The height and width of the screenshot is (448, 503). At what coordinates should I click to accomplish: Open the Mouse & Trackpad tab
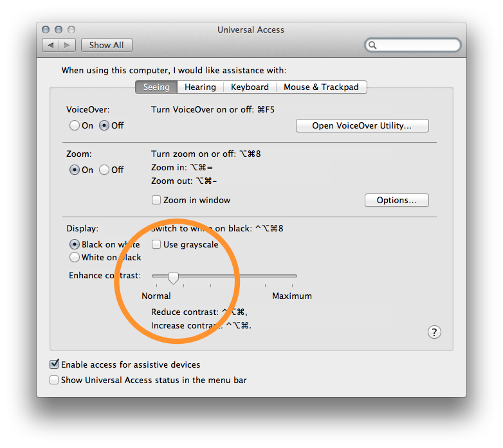point(321,87)
